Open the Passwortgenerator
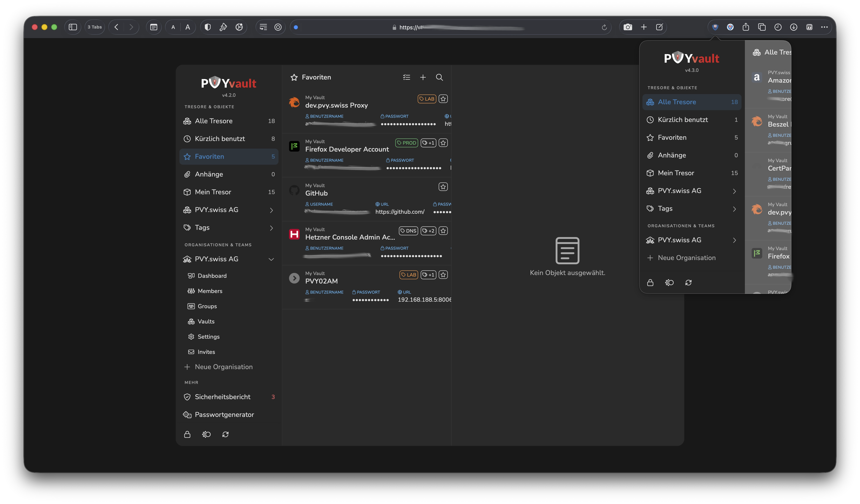Viewport: 860px width, 504px height. click(224, 415)
